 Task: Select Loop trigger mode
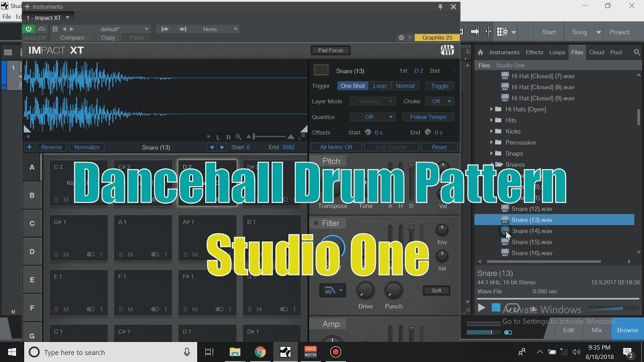[379, 86]
